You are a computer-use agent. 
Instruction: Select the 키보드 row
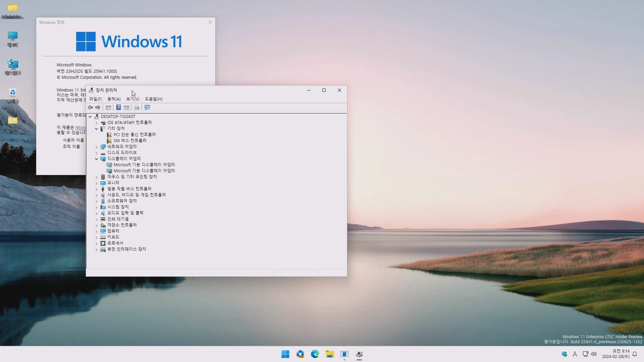tap(113, 237)
